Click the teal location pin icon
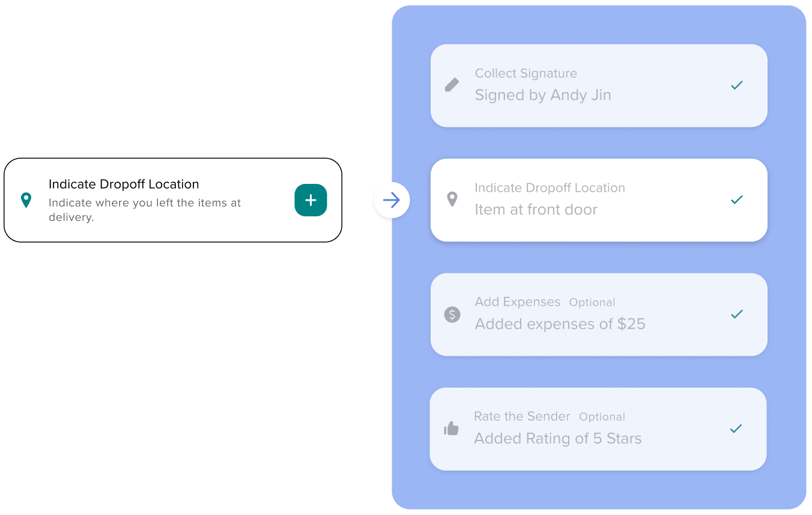812x515 pixels. [x=26, y=200]
